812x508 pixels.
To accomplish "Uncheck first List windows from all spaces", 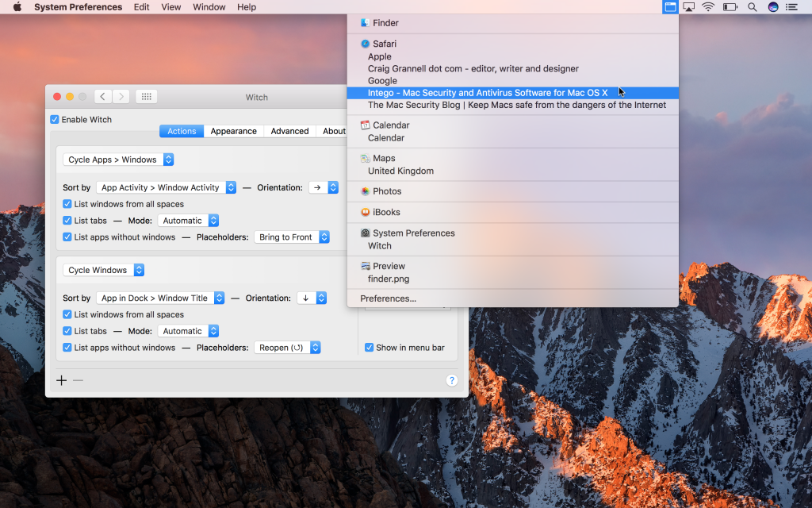I will (x=67, y=204).
